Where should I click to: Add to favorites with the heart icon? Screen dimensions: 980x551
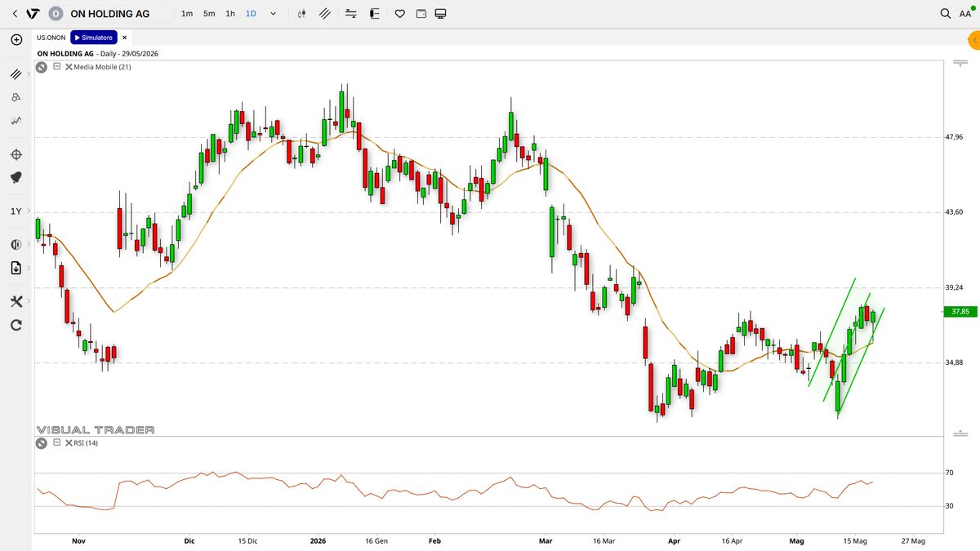[x=400, y=14]
